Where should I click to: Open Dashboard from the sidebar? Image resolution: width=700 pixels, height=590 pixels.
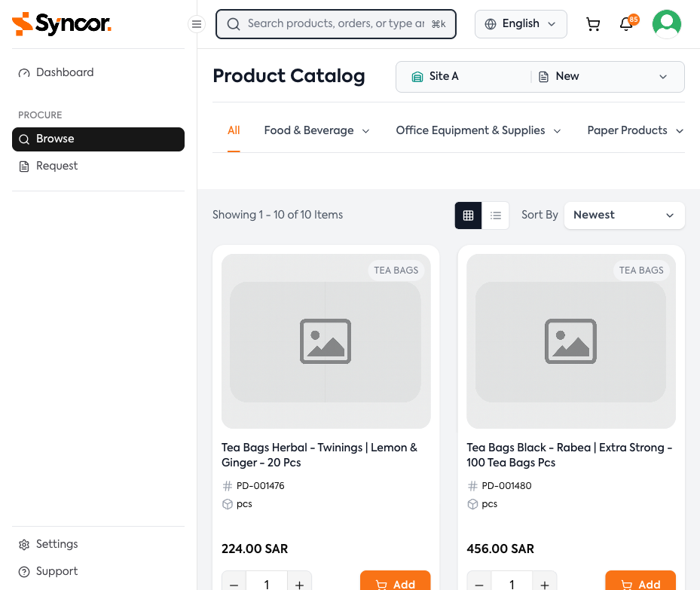(x=65, y=72)
